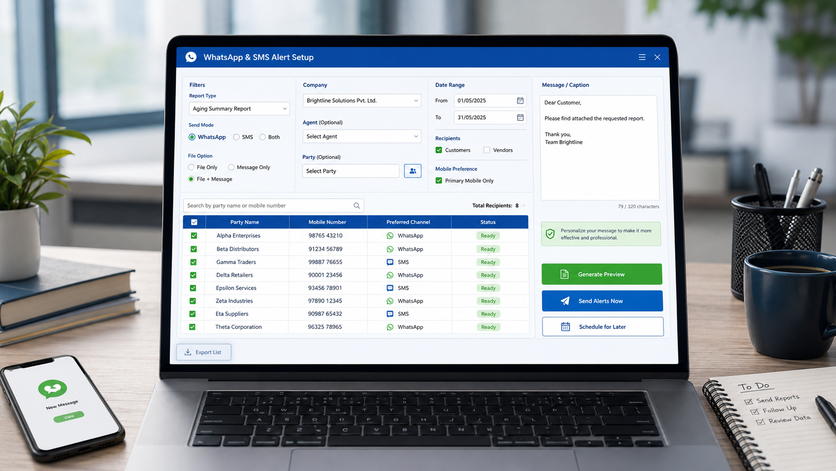The width and height of the screenshot is (836, 471).
Task: Click WhatsApp icon in Beta Distributors row
Action: pyautogui.click(x=390, y=249)
